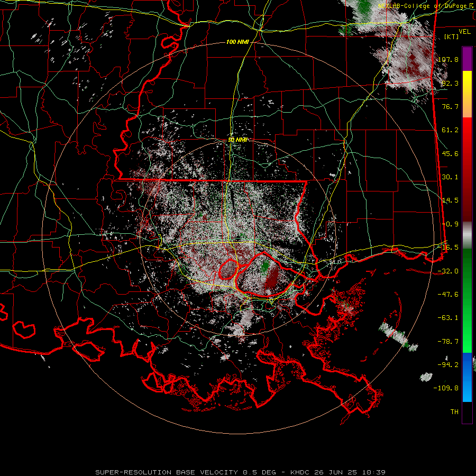Viewport: 476px width, 476px height.
Task: Click the 100 NMI range ring label
Action: (x=237, y=42)
